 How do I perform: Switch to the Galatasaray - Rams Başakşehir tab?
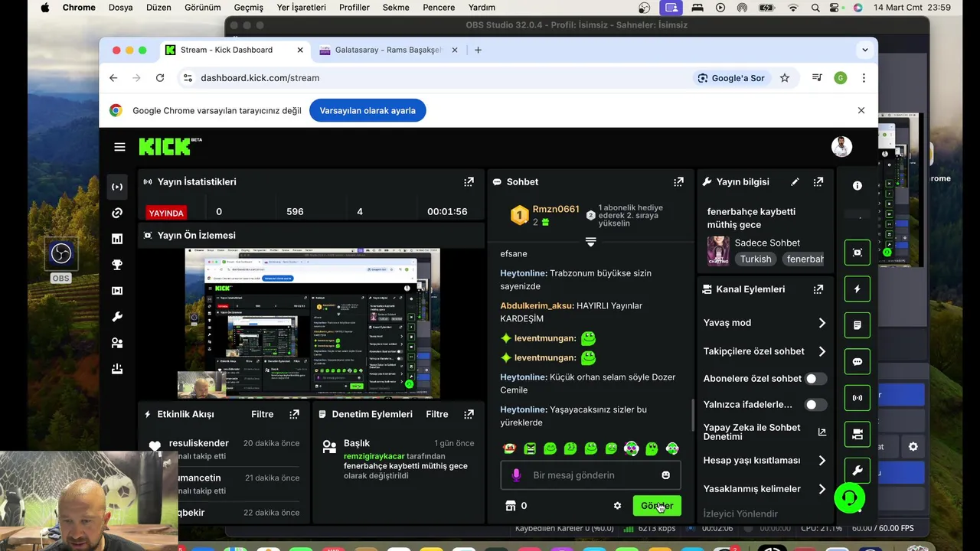389,50
